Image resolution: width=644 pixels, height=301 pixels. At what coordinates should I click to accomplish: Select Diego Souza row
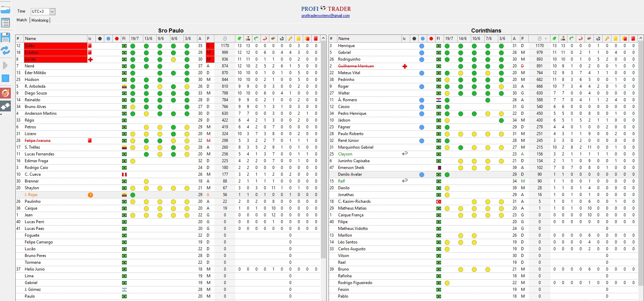click(x=168, y=93)
